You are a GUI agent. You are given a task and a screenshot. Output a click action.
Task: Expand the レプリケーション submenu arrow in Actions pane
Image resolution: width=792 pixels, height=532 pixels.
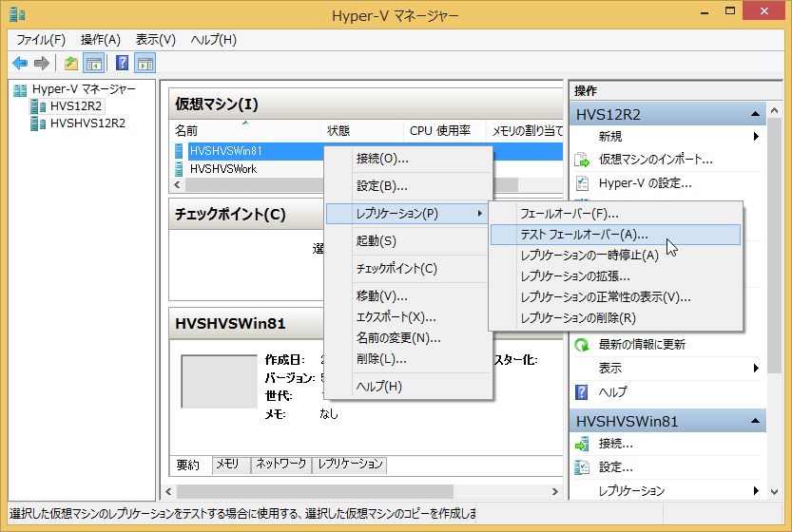point(756,490)
